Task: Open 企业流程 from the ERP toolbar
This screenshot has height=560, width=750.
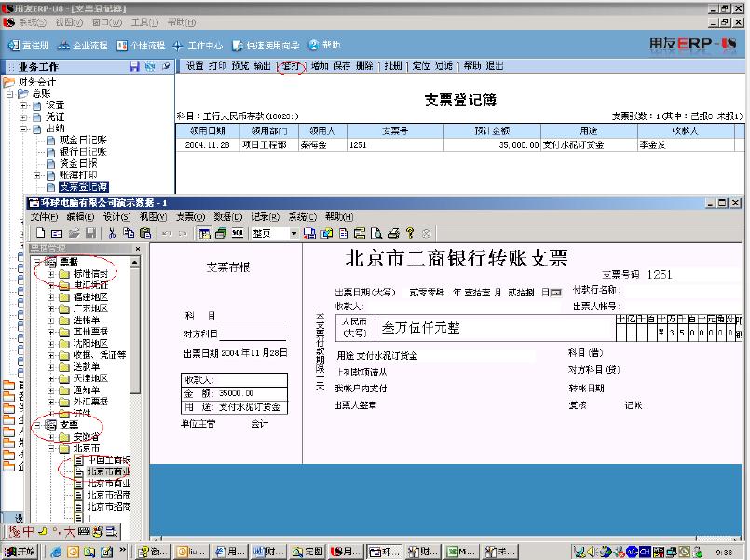Action: tap(82, 45)
